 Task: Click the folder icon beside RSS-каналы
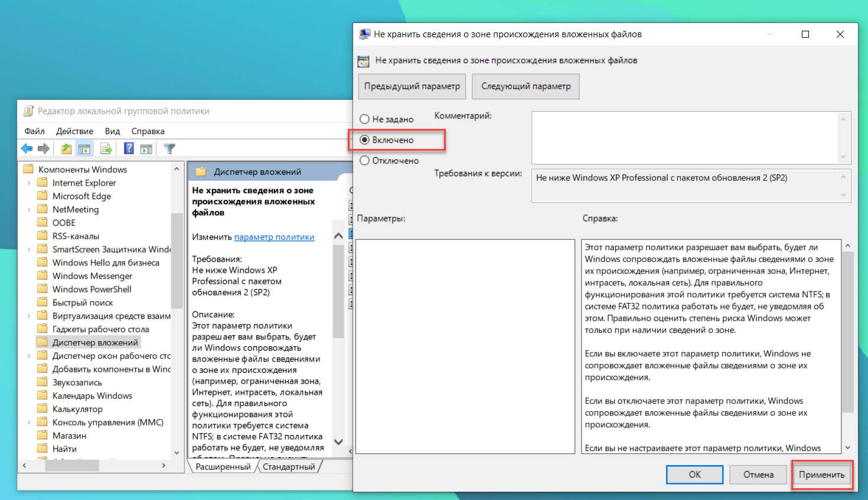[x=42, y=236]
